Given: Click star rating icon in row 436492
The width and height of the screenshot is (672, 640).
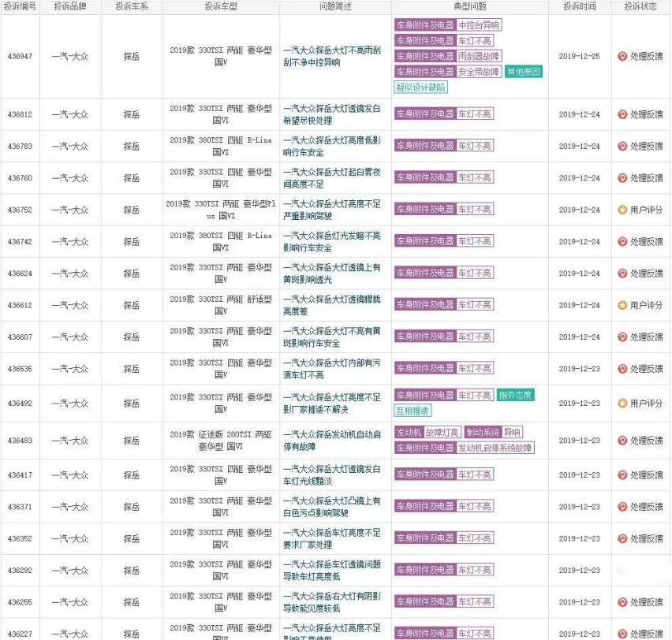Looking at the screenshot, I should pyautogui.click(x=622, y=404).
